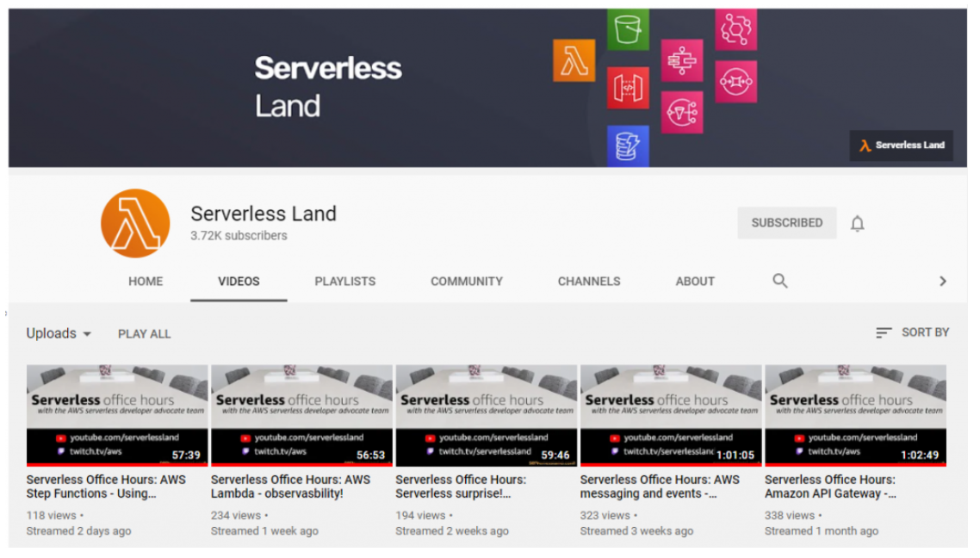Open title 'Serverless Office Hours: Serverless surprise!'
Viewport: 980px width, 558px height.
click(x=461, y=487)
